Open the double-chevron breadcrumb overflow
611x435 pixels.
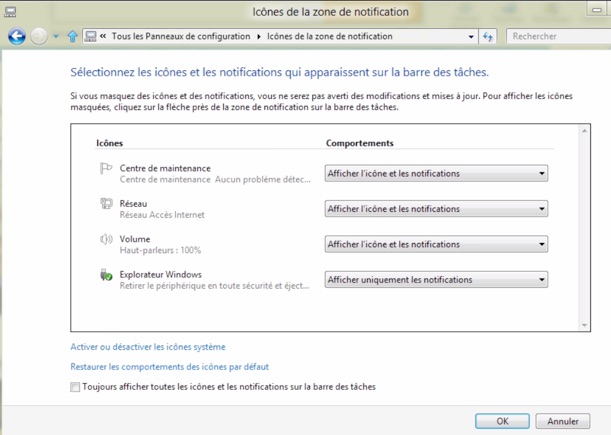click(x=103, y=36)
